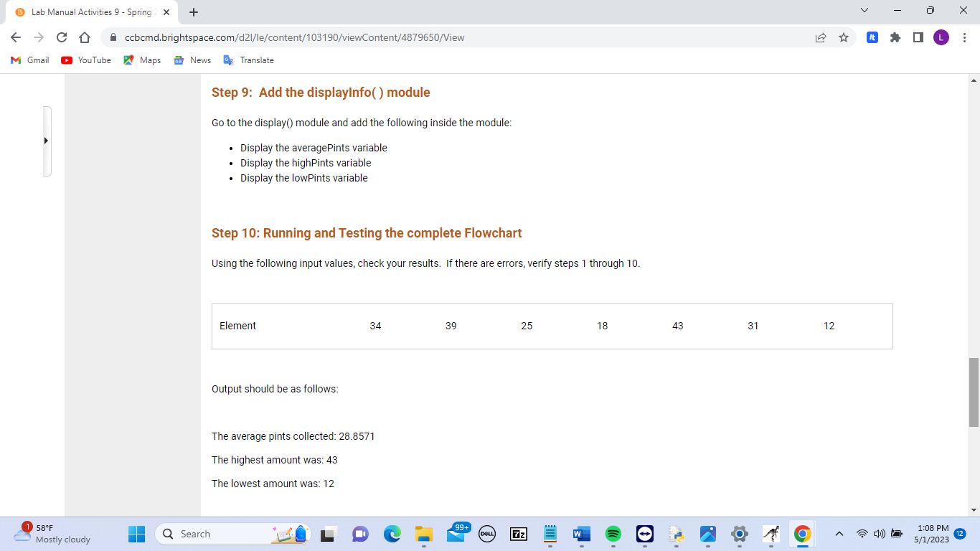Click the volume icon in system tray
The height and width of the screenshot is (551, 980).
tap(878, 534)
